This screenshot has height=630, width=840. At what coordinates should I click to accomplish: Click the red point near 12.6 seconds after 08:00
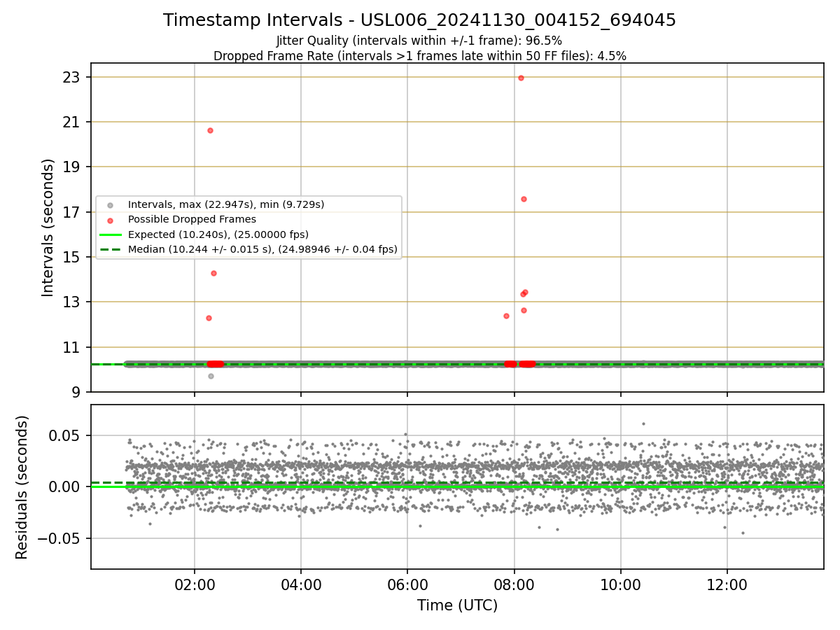(524, 310)
